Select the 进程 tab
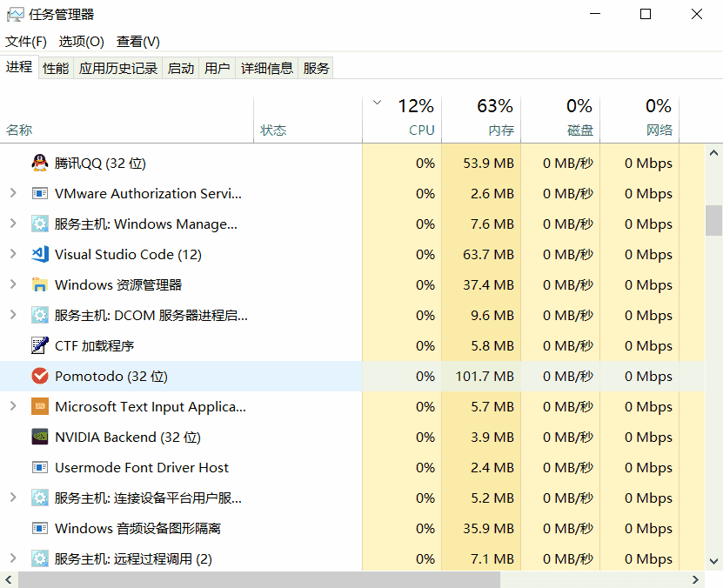The height and width of the screenshot is (588, 723). tap(19, 67)
